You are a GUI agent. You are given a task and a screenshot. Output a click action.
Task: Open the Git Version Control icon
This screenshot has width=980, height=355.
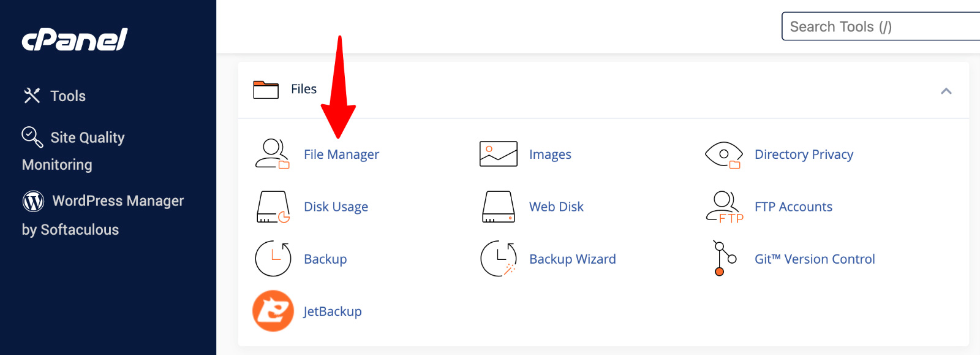[724, 259]
